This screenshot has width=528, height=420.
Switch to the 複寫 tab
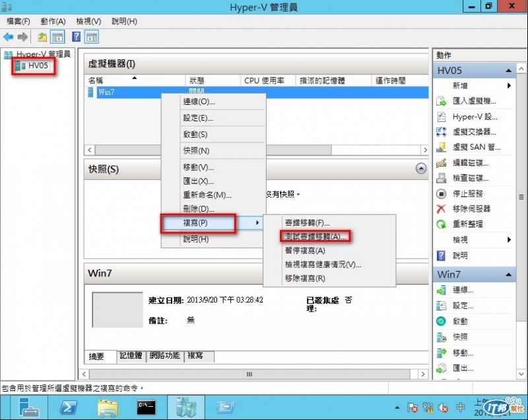pyautogui.click(x=199, y=356)
